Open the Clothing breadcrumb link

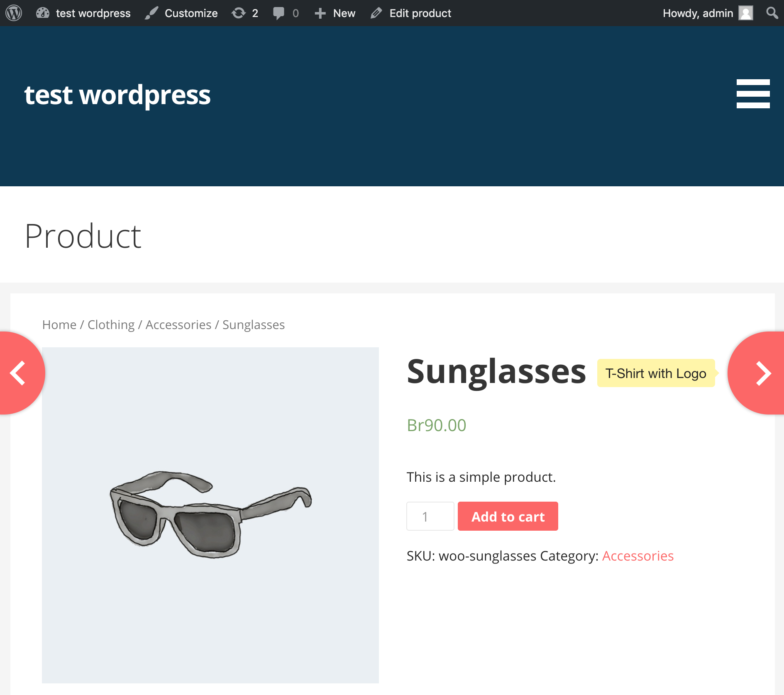(111, 324)
